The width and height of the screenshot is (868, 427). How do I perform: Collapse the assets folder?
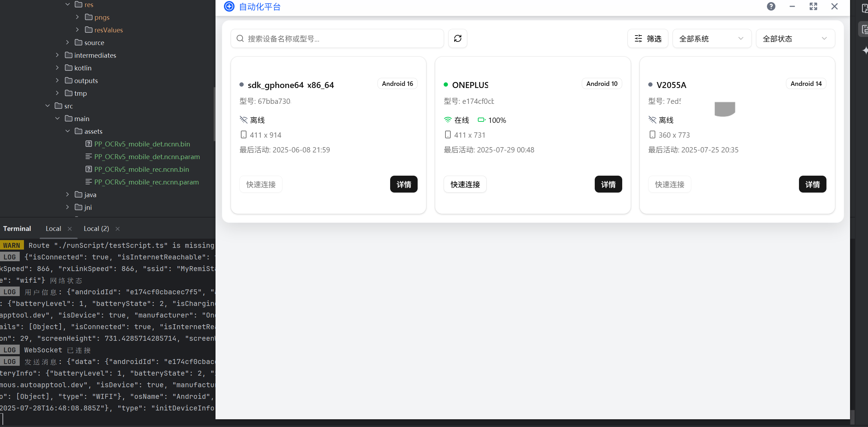(68, 131)
